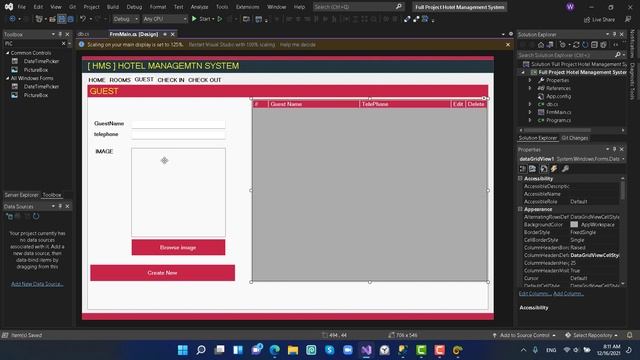Click the Data Sources refresh icon
This screenshot has height=360, width=640.
(x=36, y=216)
